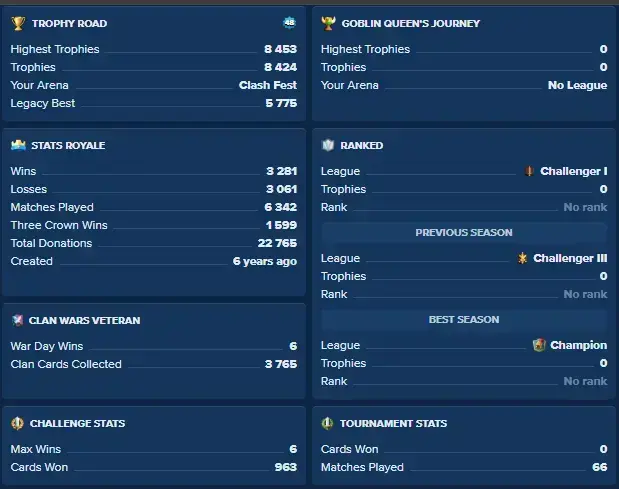This screenshot has width=619, height=489.
Task: Click the Goblin Queen's Journey heading
Action: click(x=411, y=24)
